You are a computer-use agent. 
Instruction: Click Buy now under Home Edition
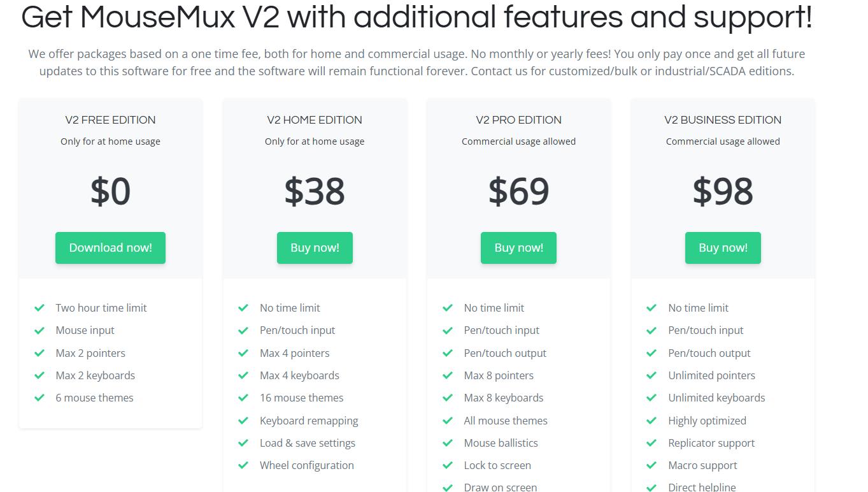315,248
